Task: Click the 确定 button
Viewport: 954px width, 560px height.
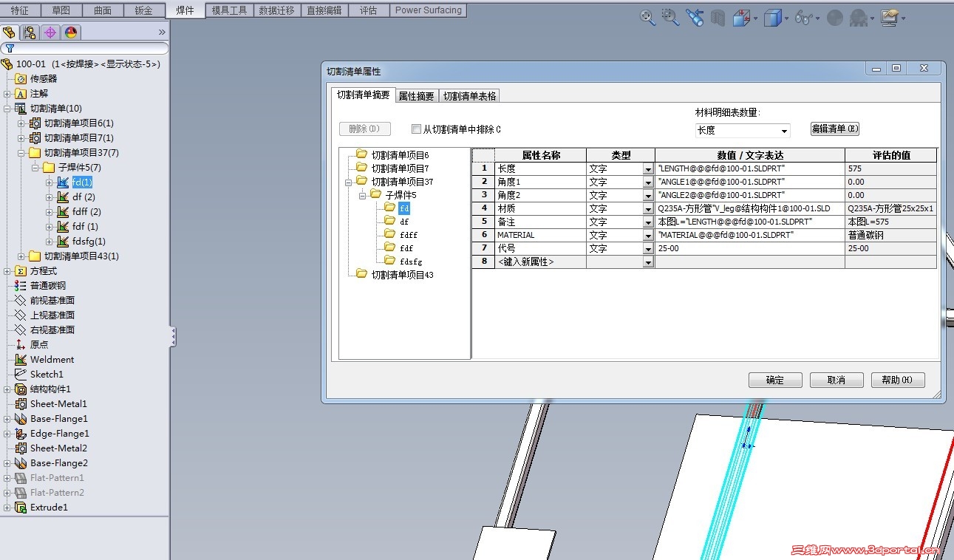Action: pyautogui.click(x=775, y=380)
